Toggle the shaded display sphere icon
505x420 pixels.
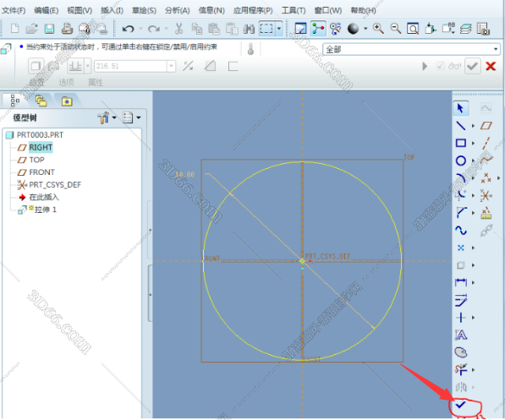click(x=353, y=29)
